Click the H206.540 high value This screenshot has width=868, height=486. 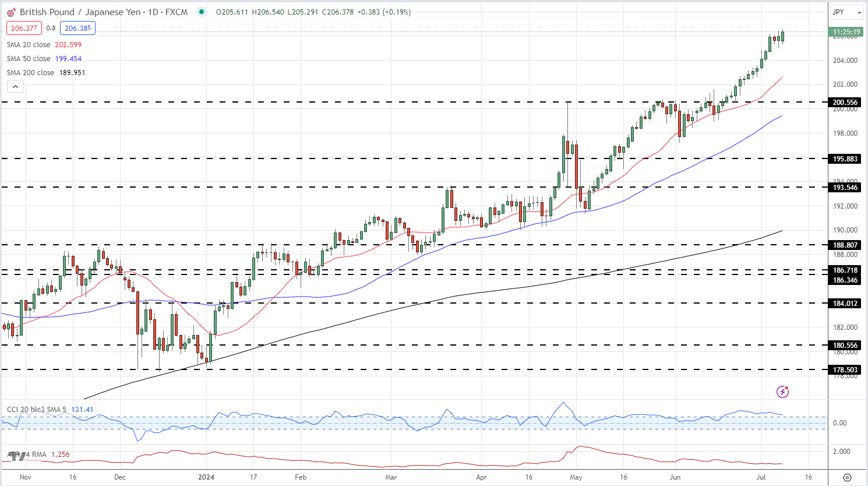(x=268, y=12)
